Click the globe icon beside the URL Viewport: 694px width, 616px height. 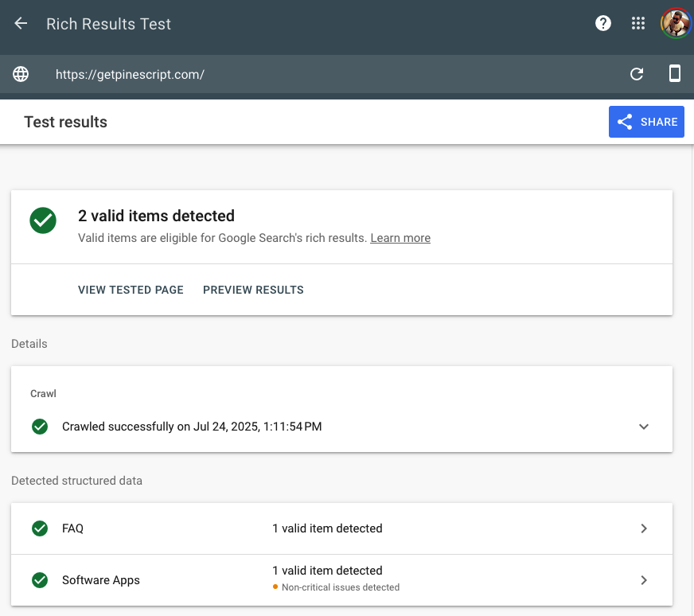pos(21,74)
